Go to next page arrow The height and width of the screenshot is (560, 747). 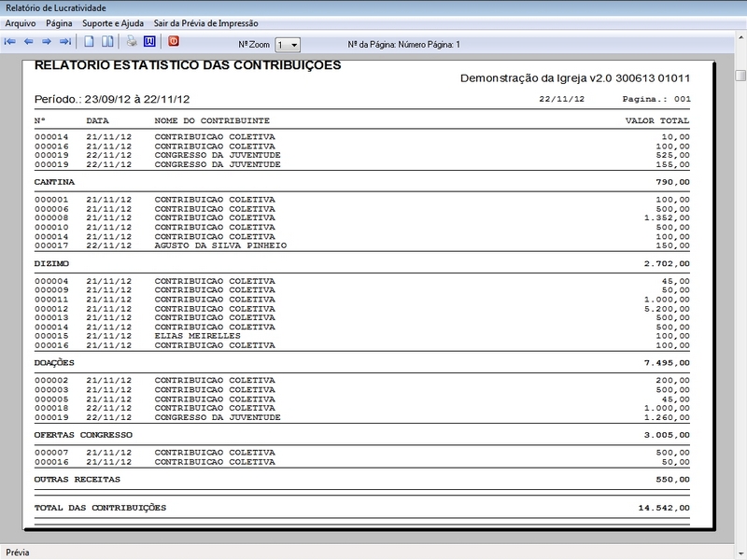coord(47,42)
